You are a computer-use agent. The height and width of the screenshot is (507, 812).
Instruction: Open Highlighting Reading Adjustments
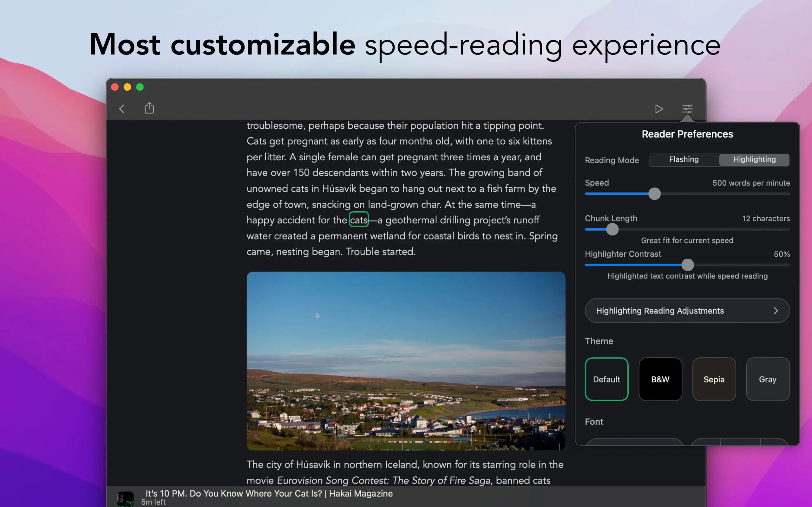pos(660,311)
